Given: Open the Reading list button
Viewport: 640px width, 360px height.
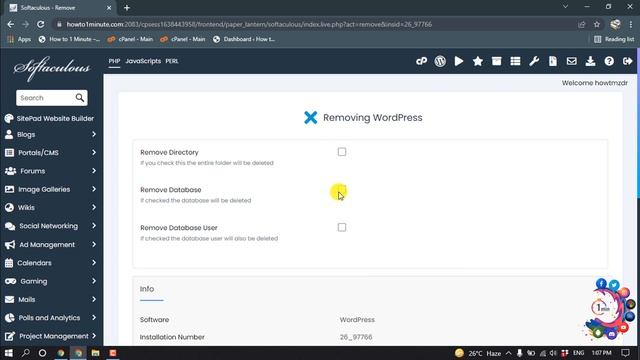Looking at the screenshot, I should tap(614, 39).
